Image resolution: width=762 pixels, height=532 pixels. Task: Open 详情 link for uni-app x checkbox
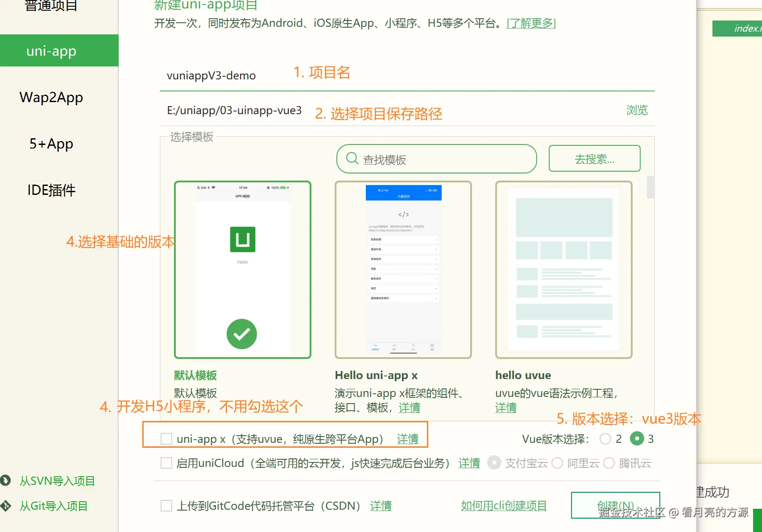[x=407, y=439]
